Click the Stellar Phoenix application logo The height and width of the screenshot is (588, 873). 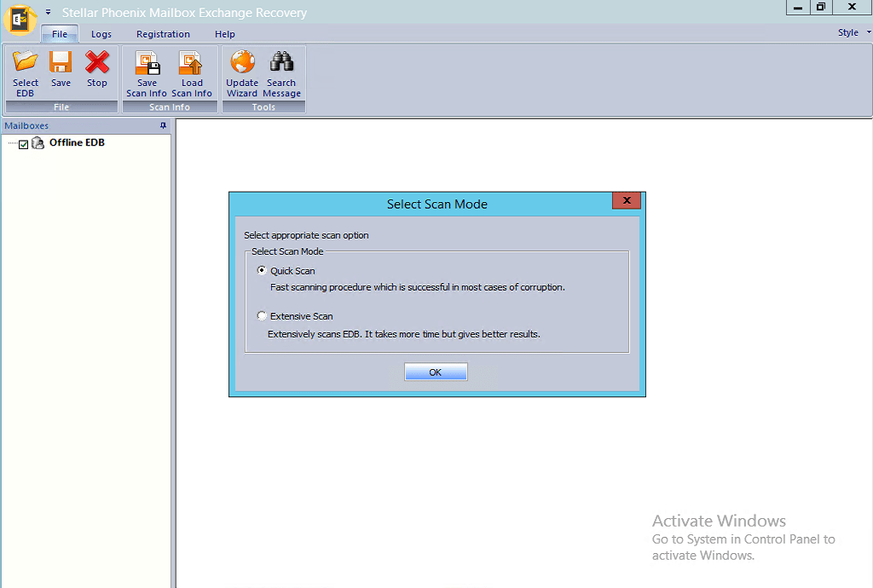click(x=20, y=20)
